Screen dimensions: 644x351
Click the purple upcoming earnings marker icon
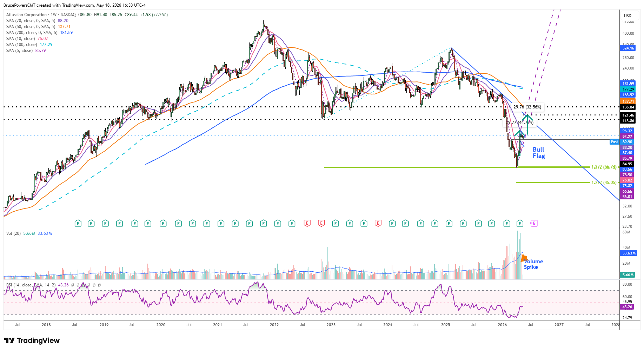[x=533, y=223]
